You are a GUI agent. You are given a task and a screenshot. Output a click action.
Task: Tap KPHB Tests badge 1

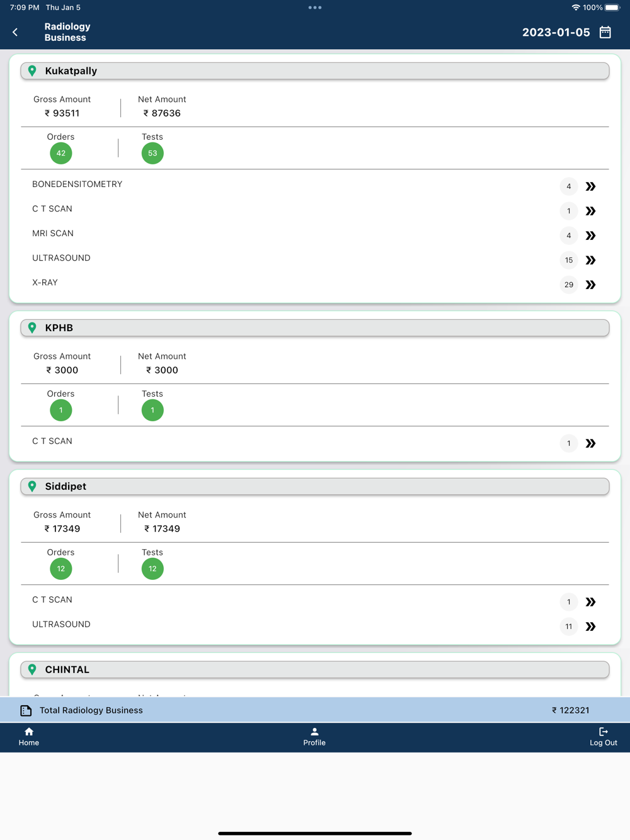tap(152, 410)
